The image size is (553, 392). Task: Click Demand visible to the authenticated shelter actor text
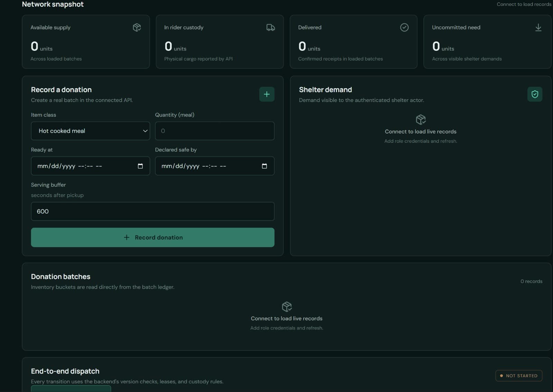362,100
